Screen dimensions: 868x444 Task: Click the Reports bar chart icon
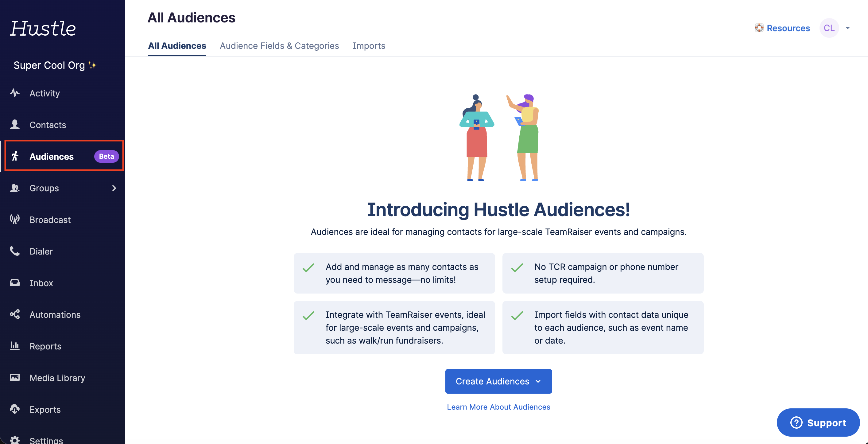[14, 345]
